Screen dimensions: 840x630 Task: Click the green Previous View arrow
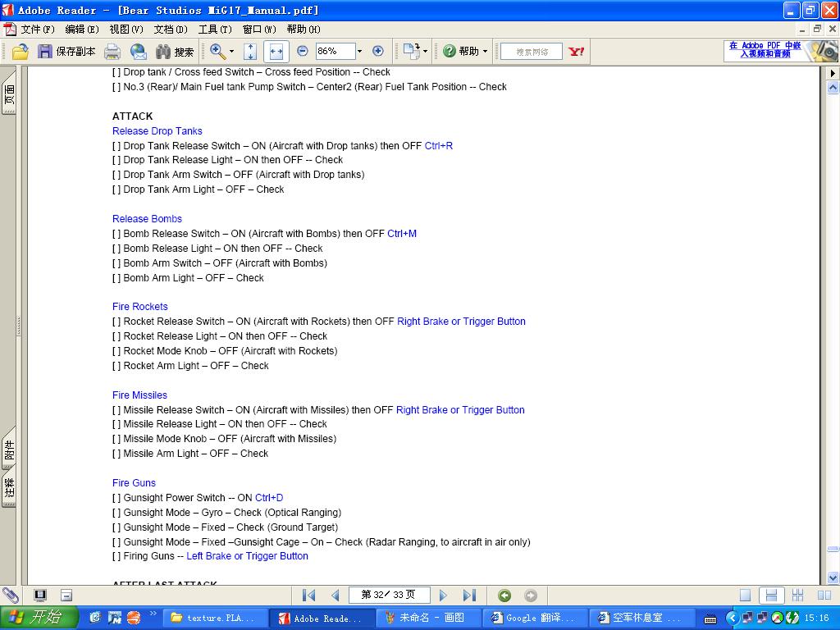click(x=504, y=596)
